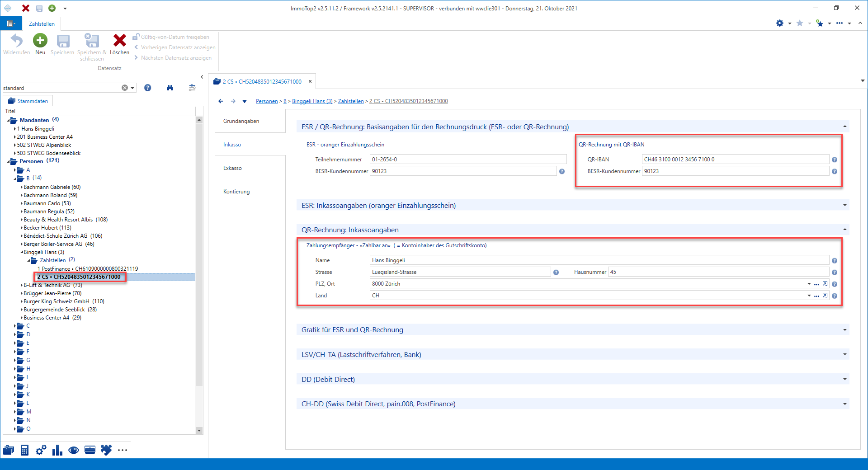Click Zahlstellen breadcrumb link

click(x=351, y=101)
